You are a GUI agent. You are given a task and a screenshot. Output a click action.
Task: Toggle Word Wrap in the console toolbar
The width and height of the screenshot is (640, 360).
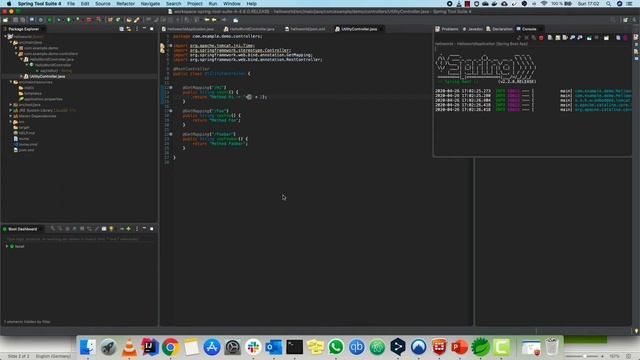point(565,38)
